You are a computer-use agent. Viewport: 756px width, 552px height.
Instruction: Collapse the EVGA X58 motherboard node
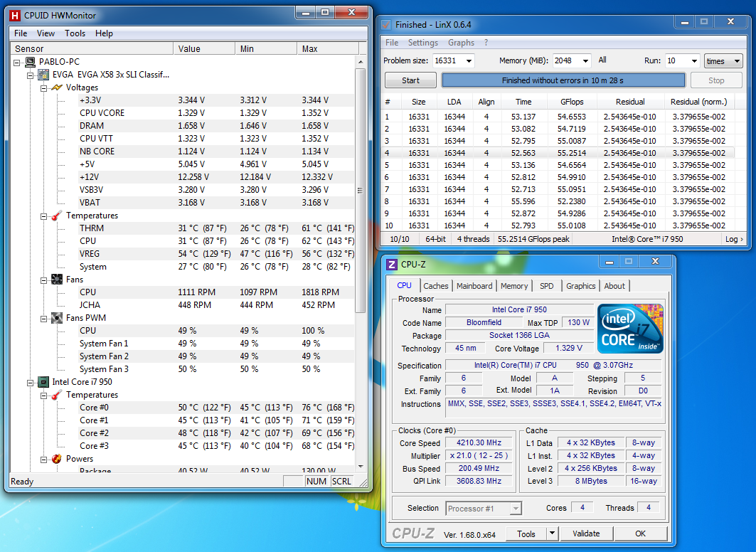[31, 75]
